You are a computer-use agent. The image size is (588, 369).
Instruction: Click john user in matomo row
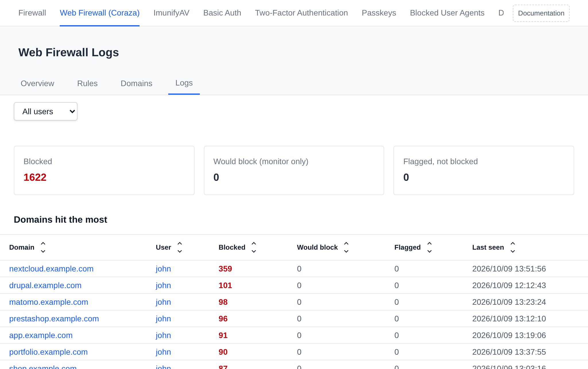coord(163,302)
